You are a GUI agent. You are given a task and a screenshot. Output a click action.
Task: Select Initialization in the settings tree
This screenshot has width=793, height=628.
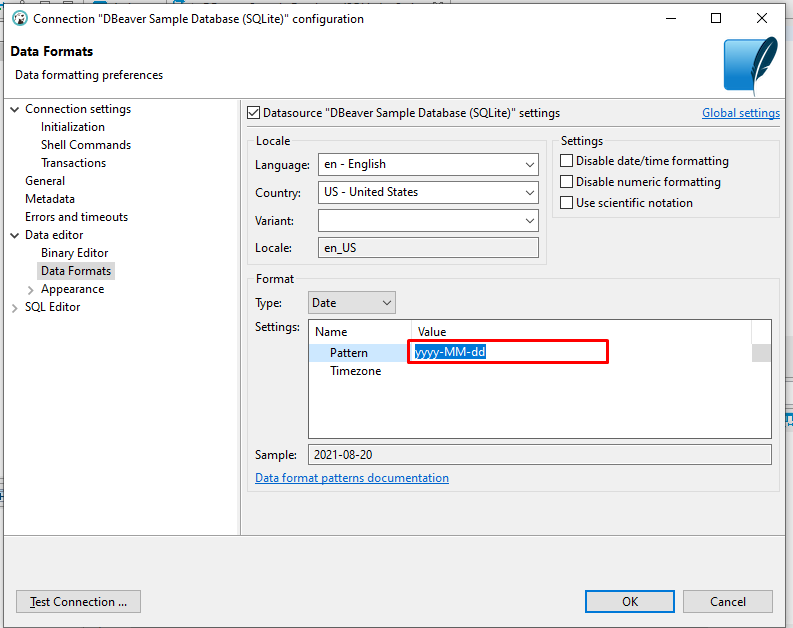pos(73,127)
